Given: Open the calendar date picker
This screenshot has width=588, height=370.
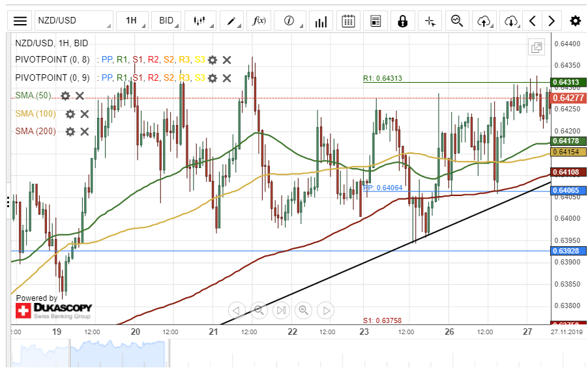Looking at the screenshot, I should (x=348, y=21).
